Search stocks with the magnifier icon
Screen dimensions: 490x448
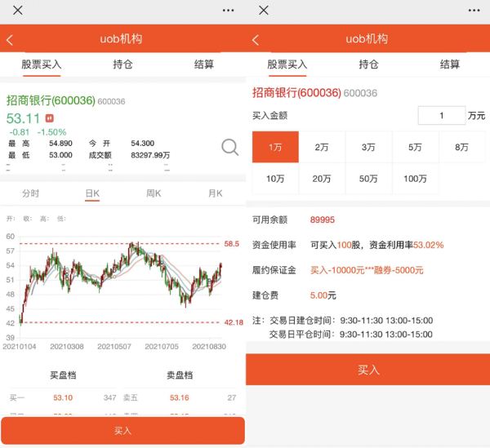(230, 147)
